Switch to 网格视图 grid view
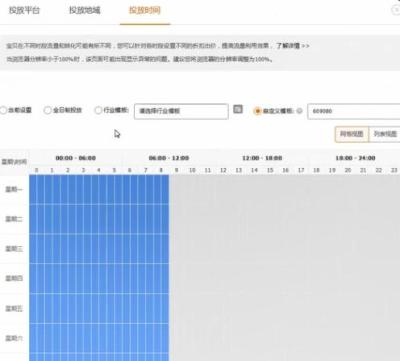400x361 pixels. click(x=352, y=134)
